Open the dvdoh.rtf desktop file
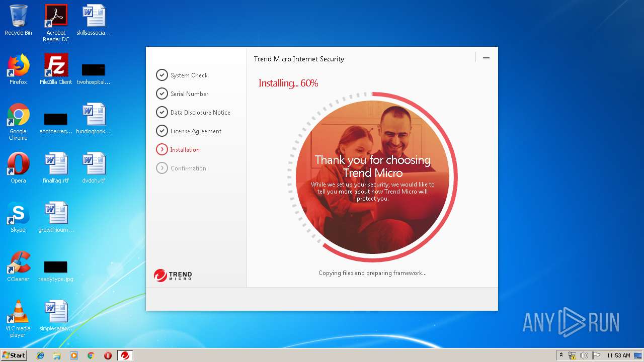The height and width of the screenshot is (362, 644). pyautogui.click(x=94, y=168)
